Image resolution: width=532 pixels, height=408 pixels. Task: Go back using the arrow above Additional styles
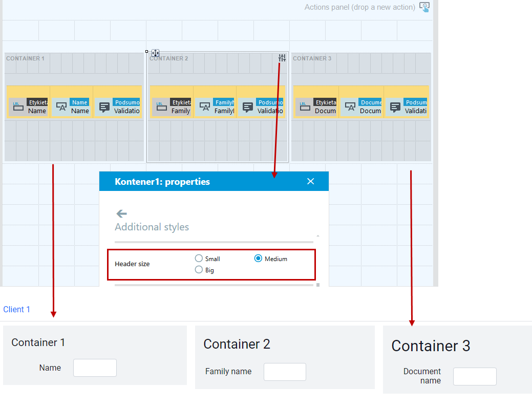pos(121,213)
